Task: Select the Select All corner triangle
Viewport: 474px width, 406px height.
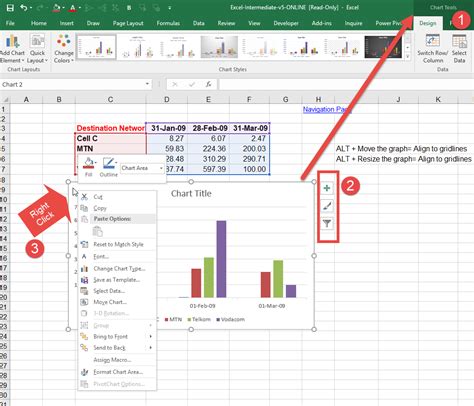Action: pyautogui.click(x=5, y=99)
